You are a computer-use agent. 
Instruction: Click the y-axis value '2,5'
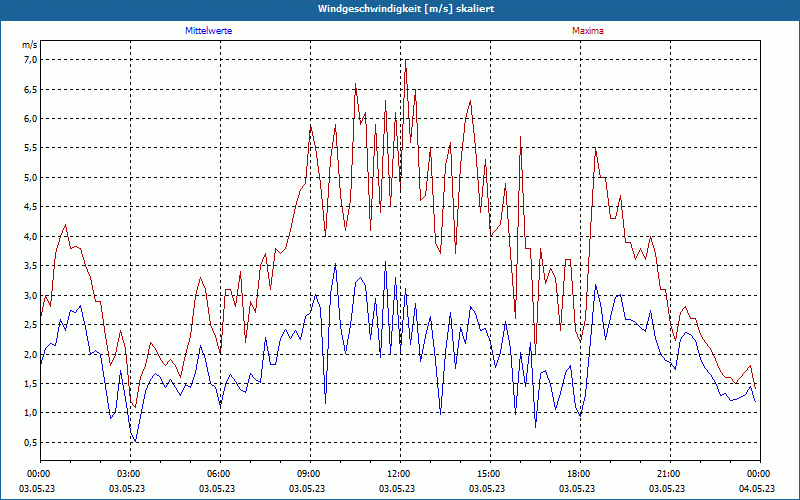31,324
